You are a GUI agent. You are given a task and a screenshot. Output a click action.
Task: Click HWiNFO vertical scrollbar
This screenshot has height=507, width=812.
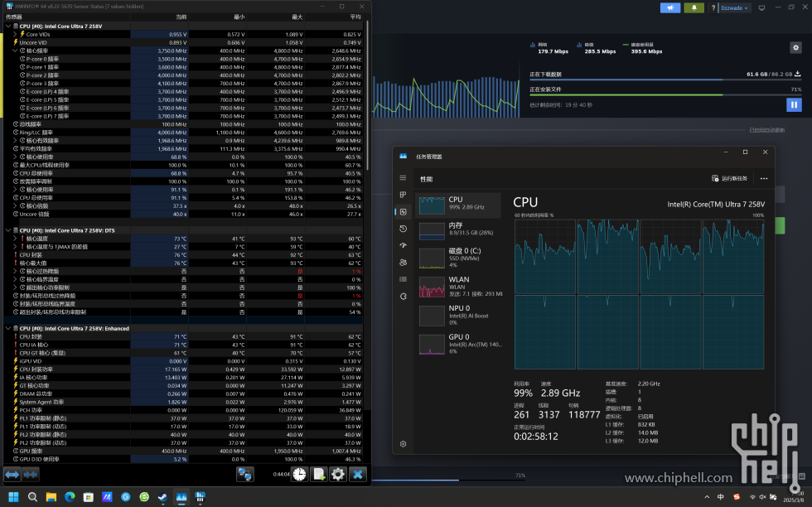click(367, 96)
